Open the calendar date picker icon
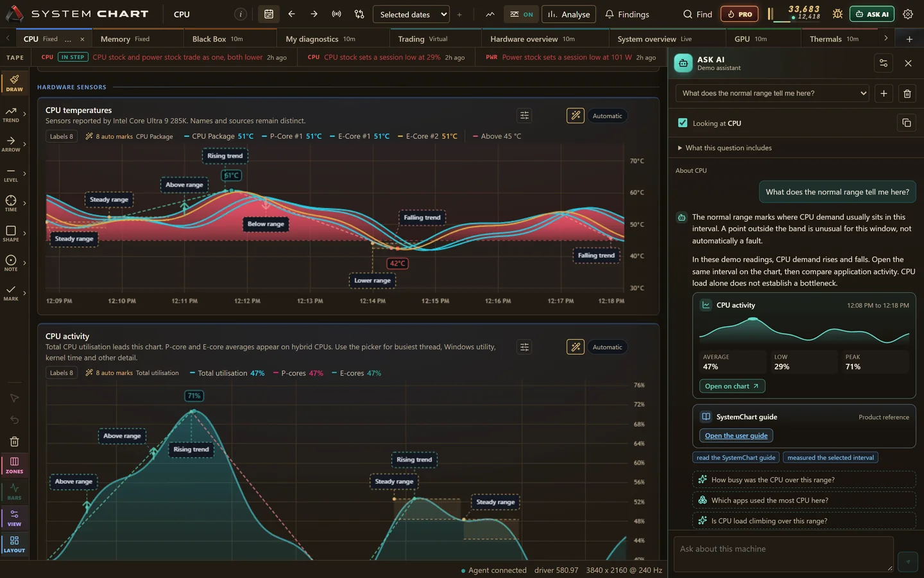924x578 pixels. [269, 14]
